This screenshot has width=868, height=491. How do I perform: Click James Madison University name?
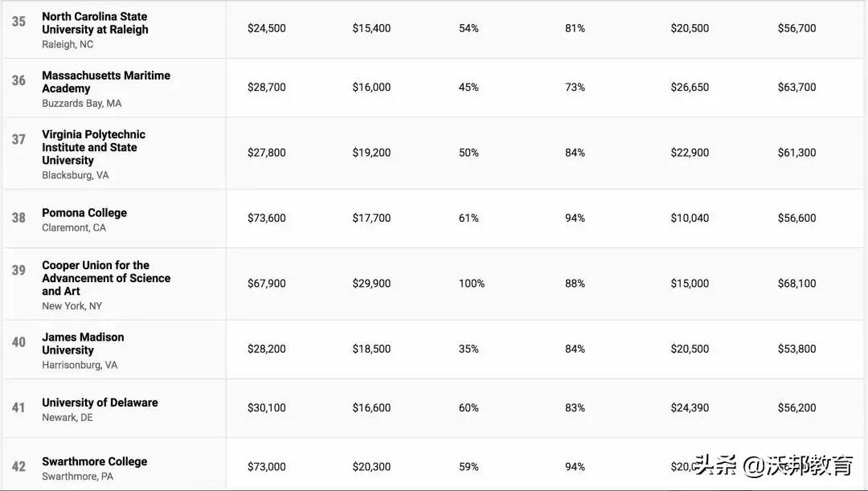[83, 344]
